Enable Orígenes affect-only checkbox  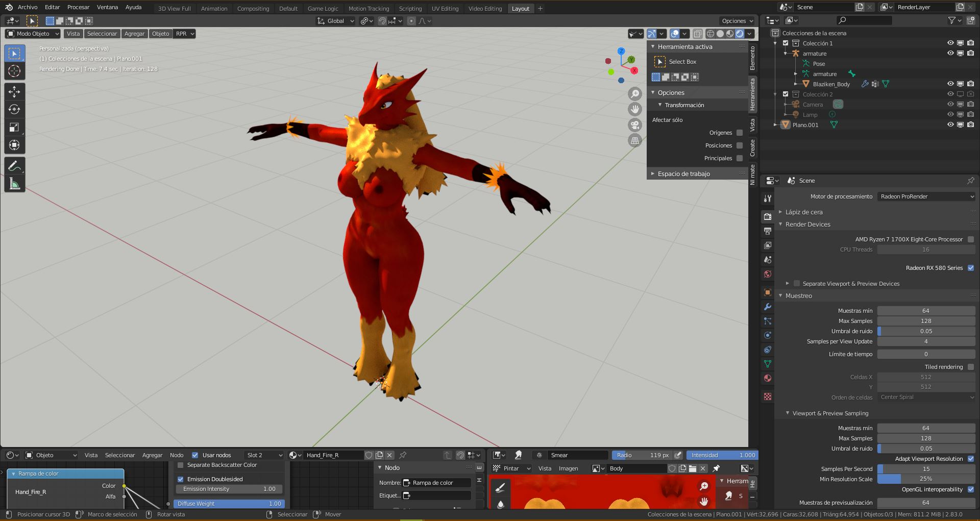[740, 133]
